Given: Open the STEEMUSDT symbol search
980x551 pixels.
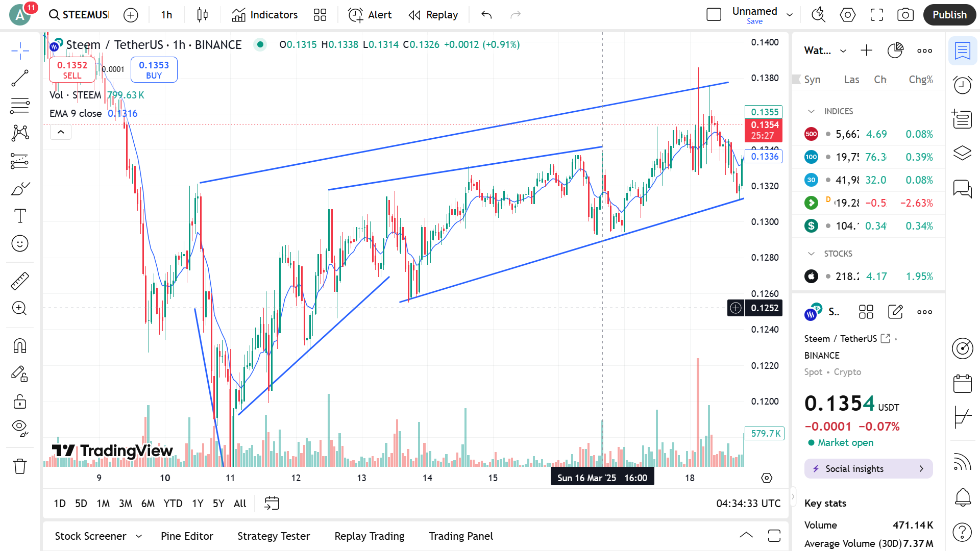Looking at the screenshot, I should point(79,15).
